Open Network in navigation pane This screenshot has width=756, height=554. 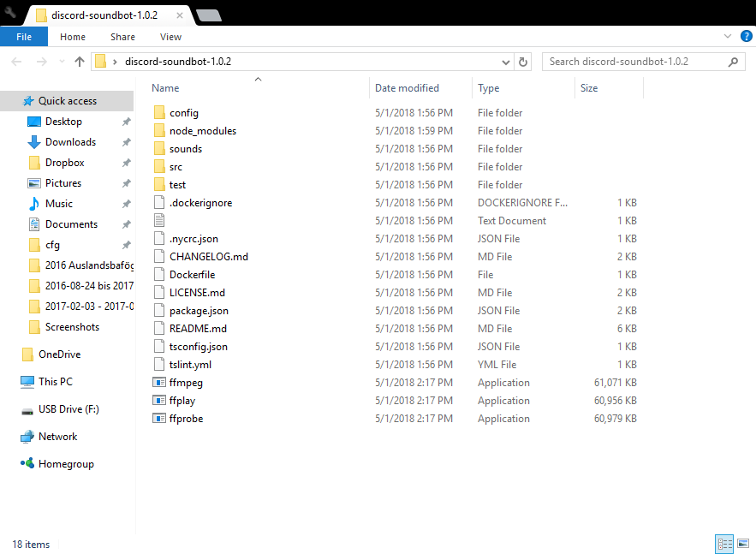pos(57,437)
